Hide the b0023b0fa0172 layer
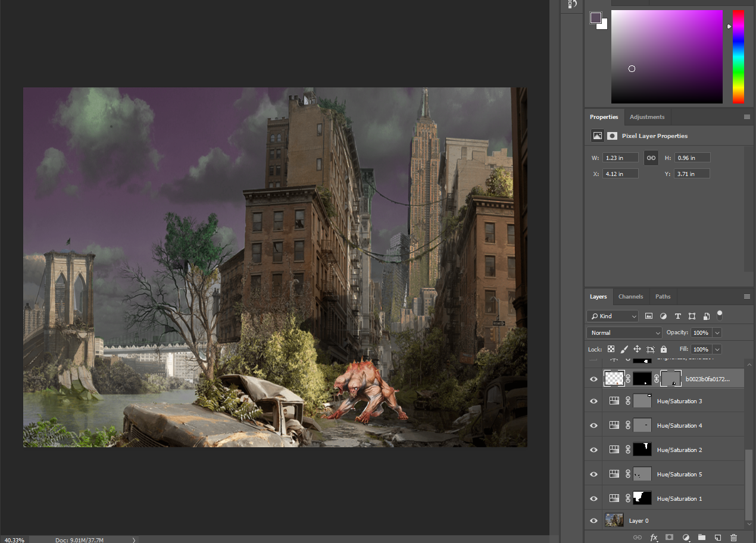The width and height of the screenshot is (756, 543). (x=593, y=379)
